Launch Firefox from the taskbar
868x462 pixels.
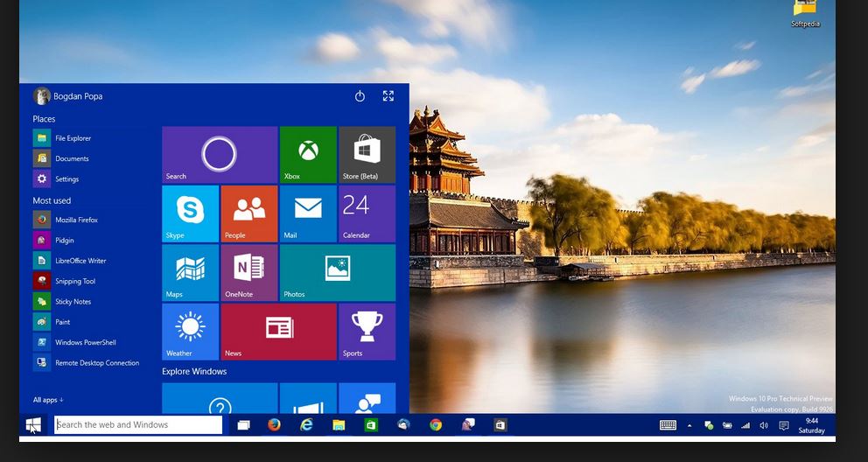click(x=274, y=424)
